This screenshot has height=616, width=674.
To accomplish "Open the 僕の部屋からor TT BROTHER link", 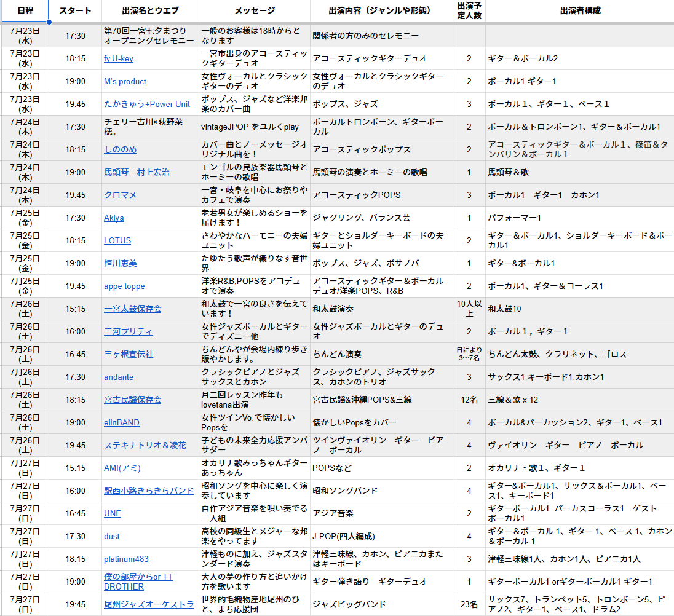I will [x=138, y=582].
